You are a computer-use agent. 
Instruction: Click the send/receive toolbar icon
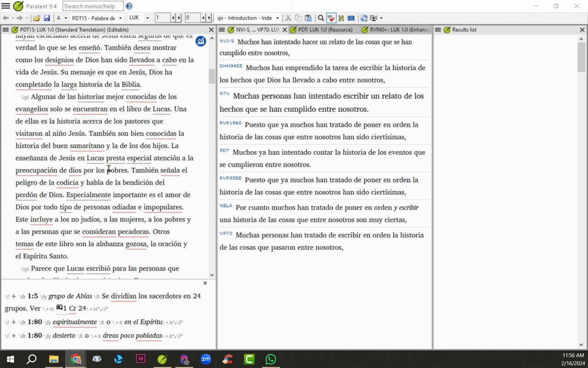click(364, 18)
